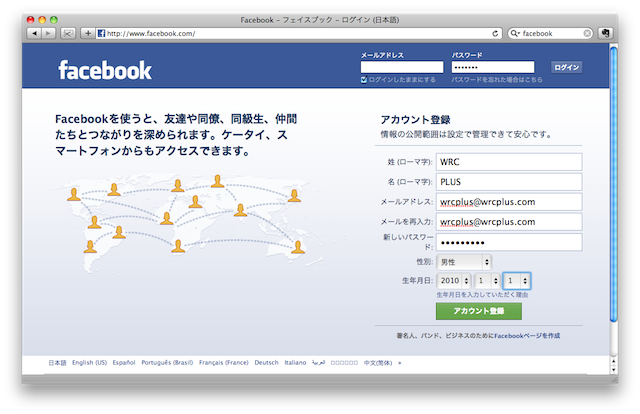Screen dimensions: 640x414
Task: Click the login メールアドレス field in header
Action: click(x=402, y=67)
